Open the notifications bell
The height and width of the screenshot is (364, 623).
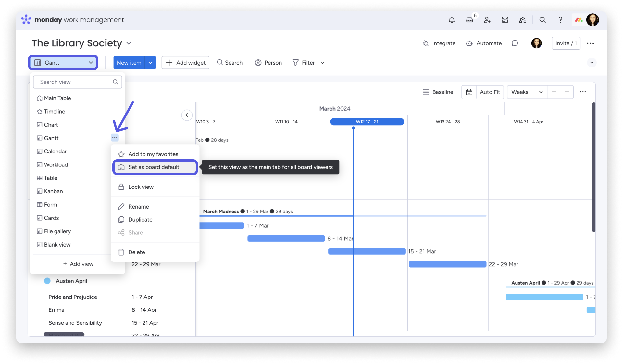[x=452, y=20]
